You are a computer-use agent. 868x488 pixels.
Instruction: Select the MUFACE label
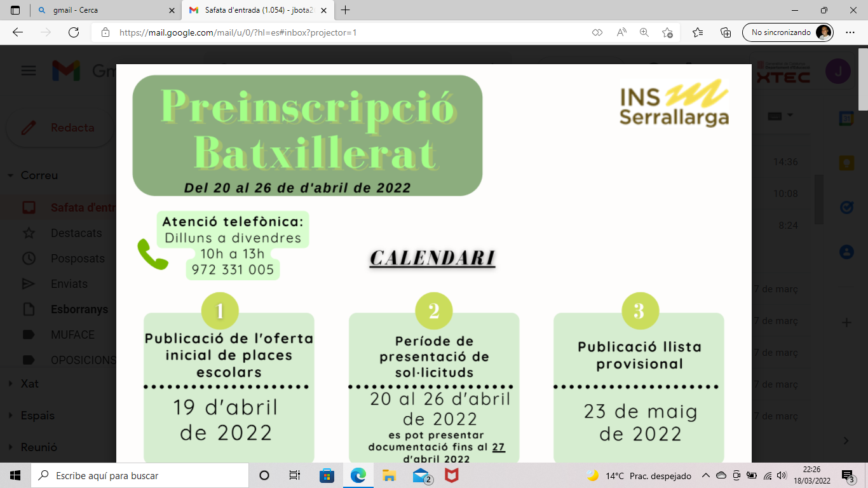[x=72, y=335]
